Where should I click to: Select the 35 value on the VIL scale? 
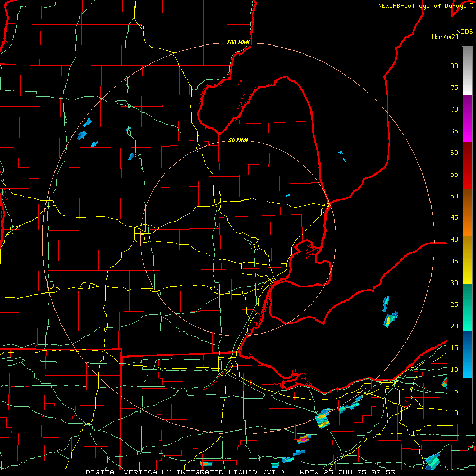(454, 261)
